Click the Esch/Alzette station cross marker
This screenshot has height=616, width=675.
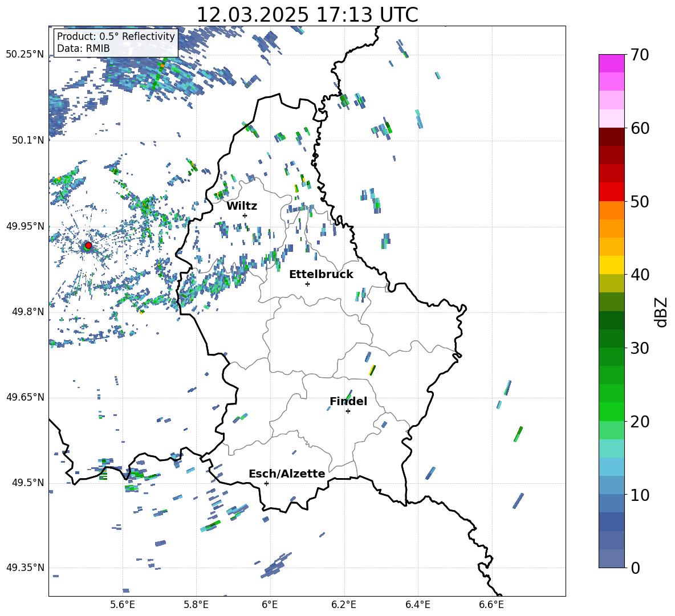266,483
